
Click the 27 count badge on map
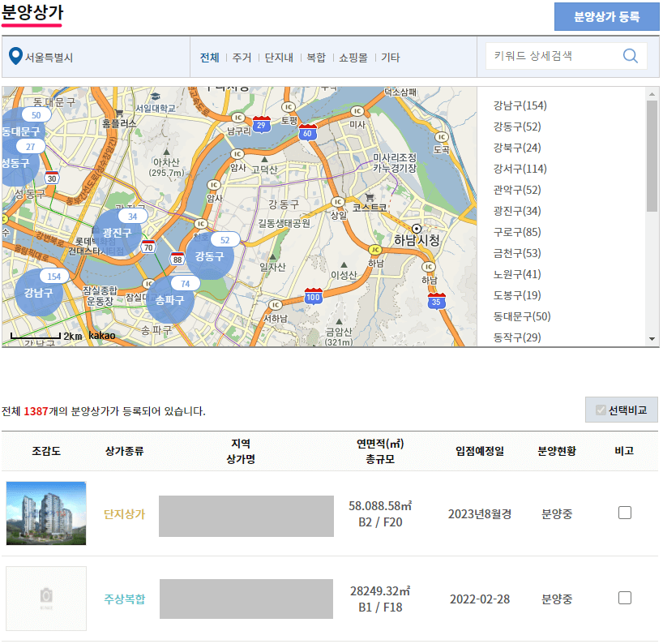(x=31, y=147)
